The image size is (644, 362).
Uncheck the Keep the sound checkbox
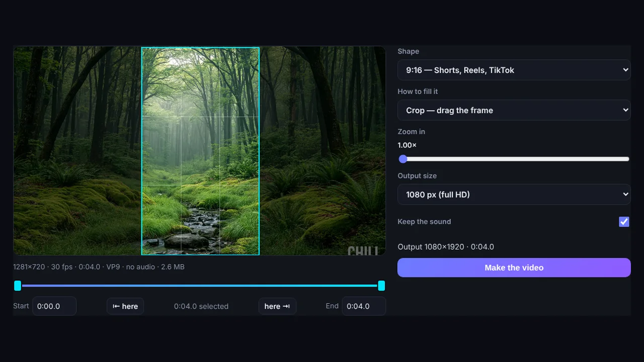tap(624, 222)
